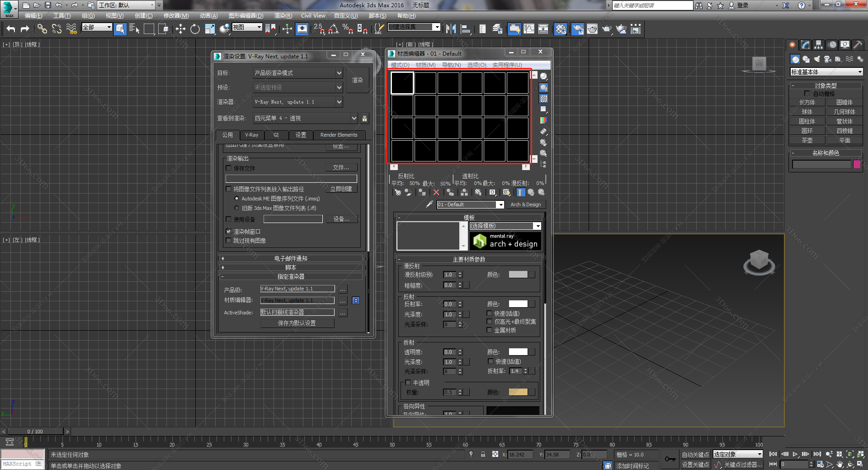Open 材质(M) menu in Material Editor

pyautogui.click(x=425, y=65)
